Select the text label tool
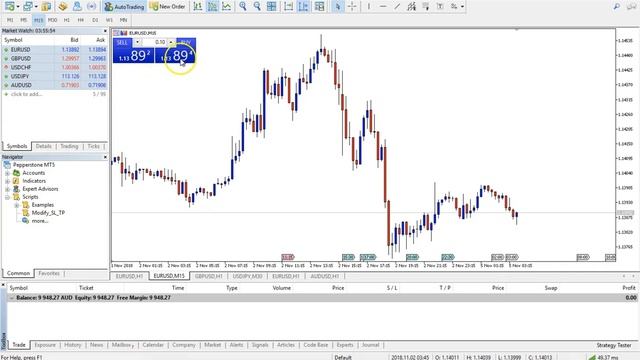Viewport: 640px width, 360px height. coord(440,7)
